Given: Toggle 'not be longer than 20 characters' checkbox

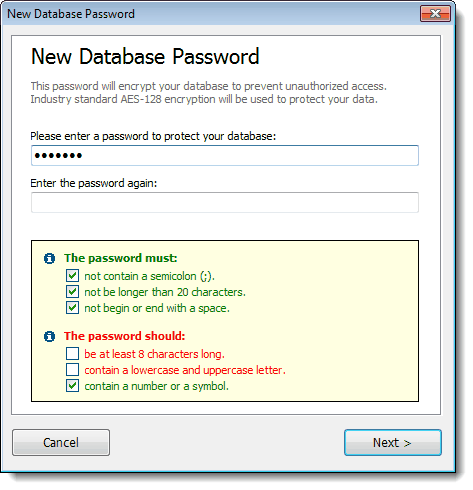Looking at the screenshot, I should [x=72, y=292].
